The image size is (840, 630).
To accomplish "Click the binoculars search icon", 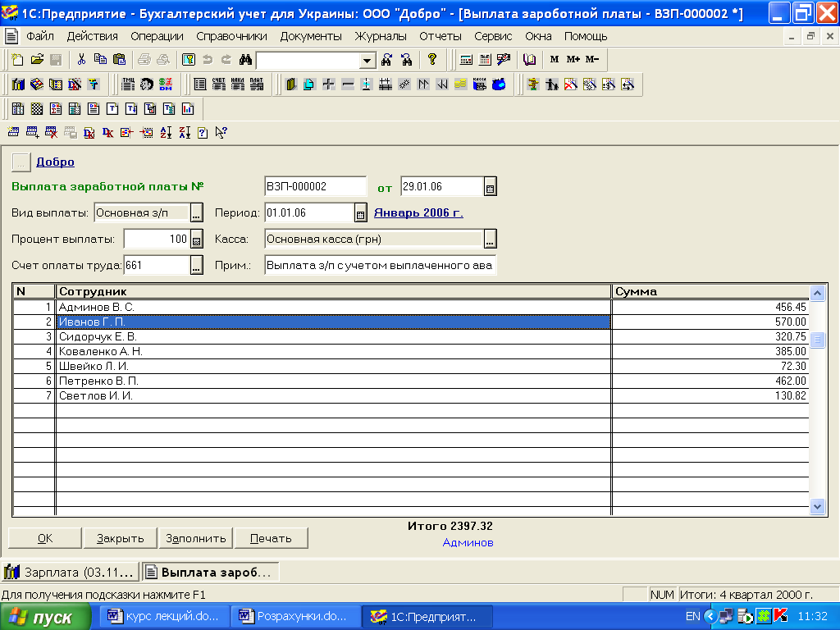I will (x=244, y=60).
